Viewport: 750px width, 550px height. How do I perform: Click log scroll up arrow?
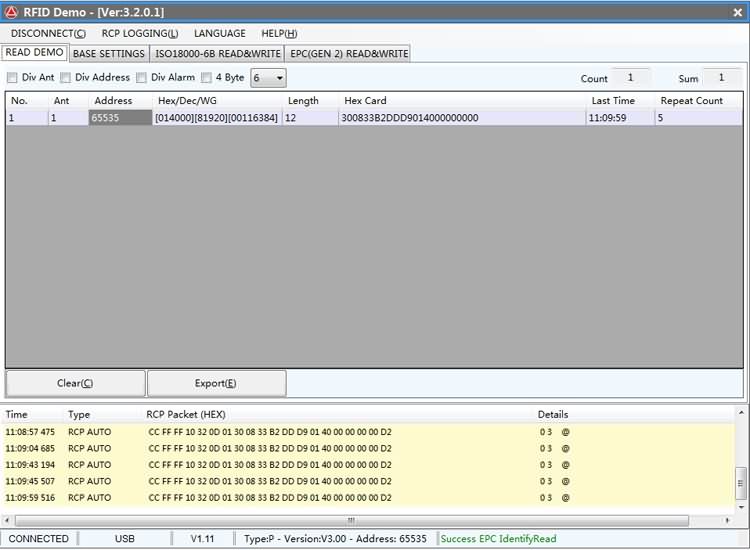coord(741,412)
